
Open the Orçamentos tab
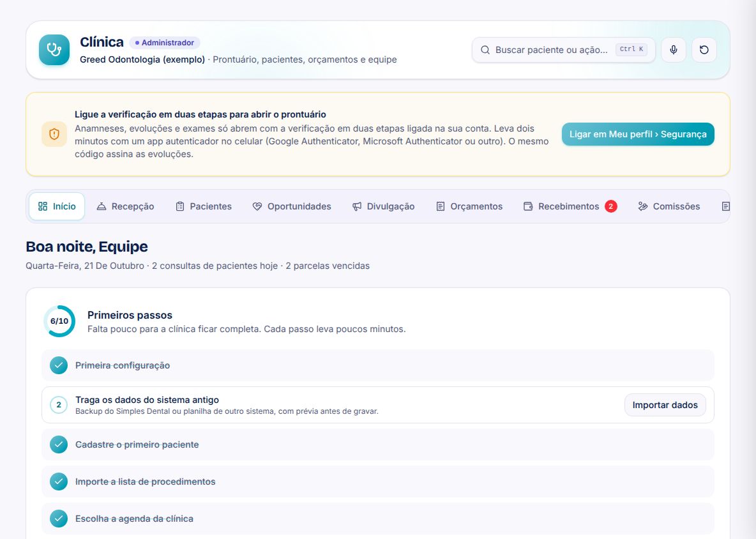tap(469, 206)
